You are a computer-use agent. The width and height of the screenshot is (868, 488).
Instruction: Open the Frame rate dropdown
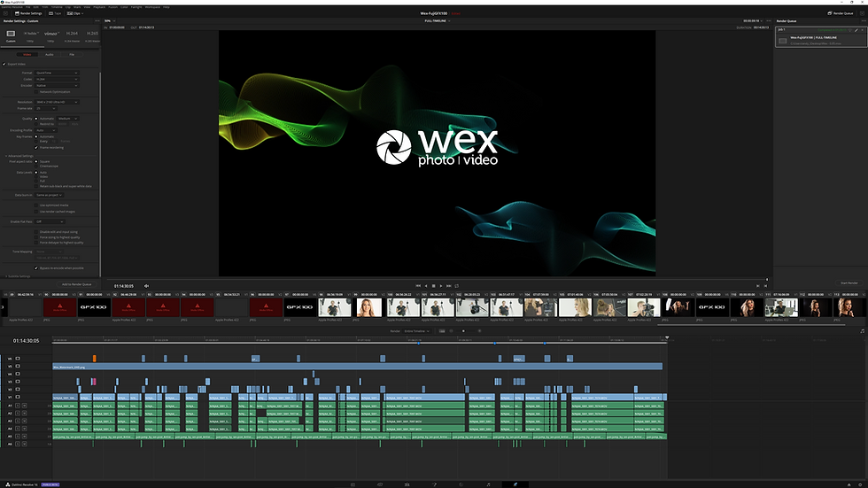point(46,108)
